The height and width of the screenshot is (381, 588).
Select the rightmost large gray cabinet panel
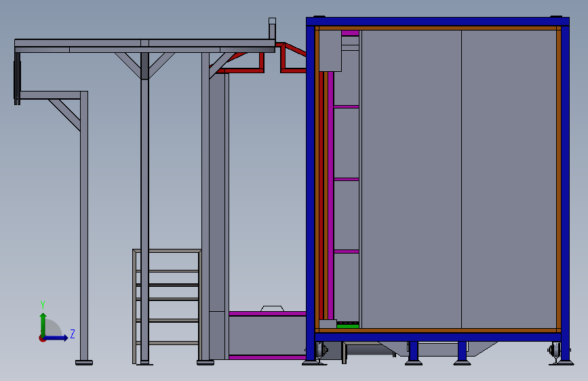(509, 179)
